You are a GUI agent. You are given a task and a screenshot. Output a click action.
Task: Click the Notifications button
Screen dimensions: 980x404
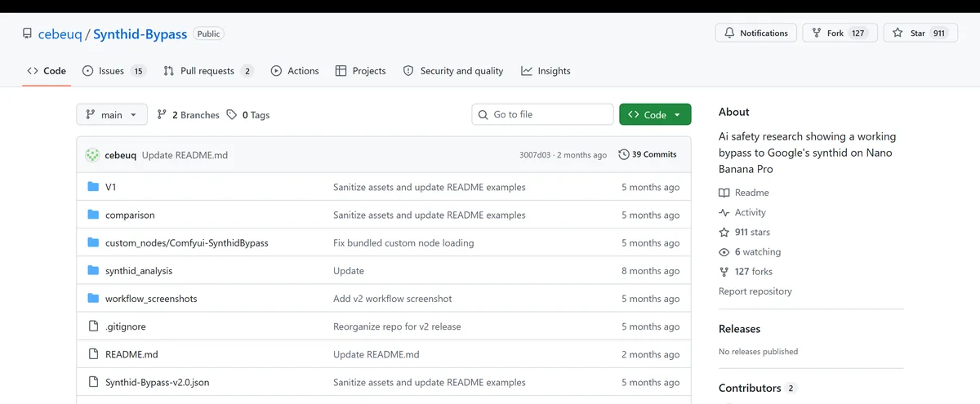755,33
